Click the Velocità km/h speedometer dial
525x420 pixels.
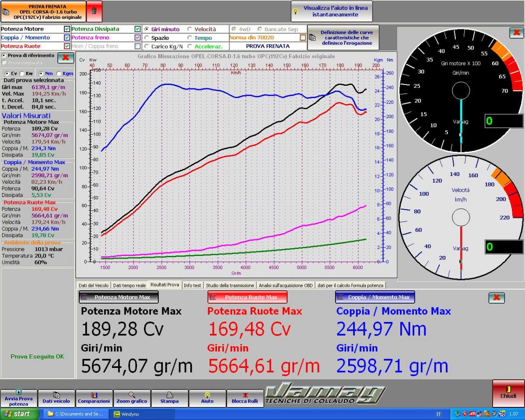click(461, 217)
